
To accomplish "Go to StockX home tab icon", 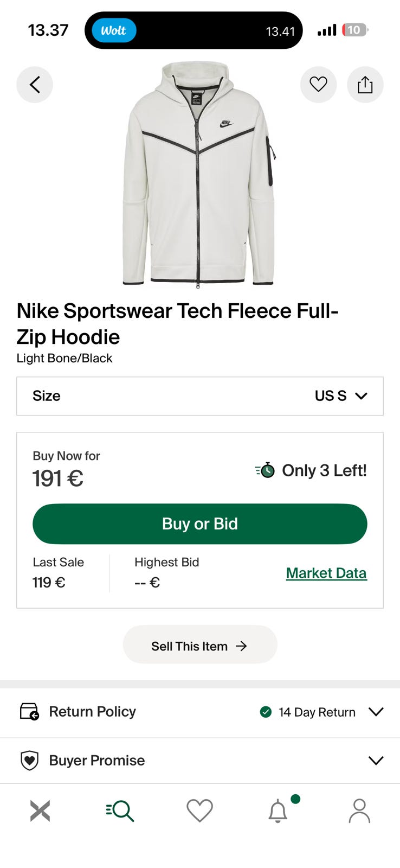I will (x=40, y=811).
